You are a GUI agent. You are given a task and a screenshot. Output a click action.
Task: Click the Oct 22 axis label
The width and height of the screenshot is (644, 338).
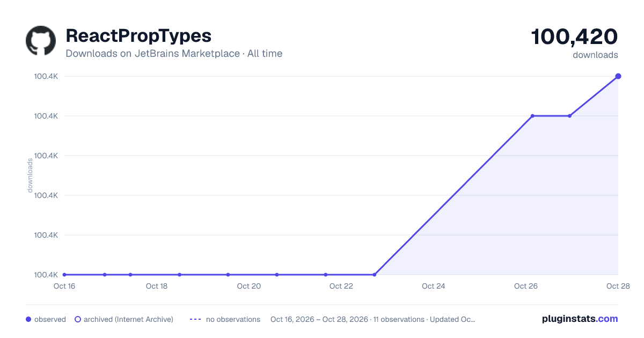[341, 286]
